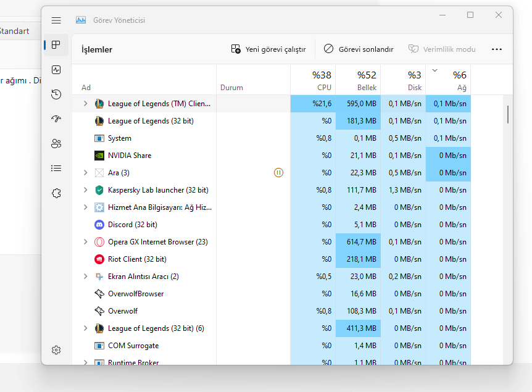Open Task Manager settings gear
The width and height of the screenshot is (532, 392).
click(x=56, y=350)
